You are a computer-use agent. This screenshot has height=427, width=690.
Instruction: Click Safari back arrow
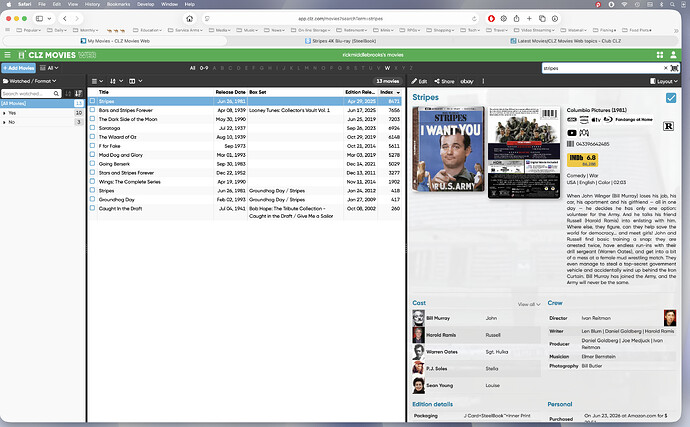click(x=65, y=18)
